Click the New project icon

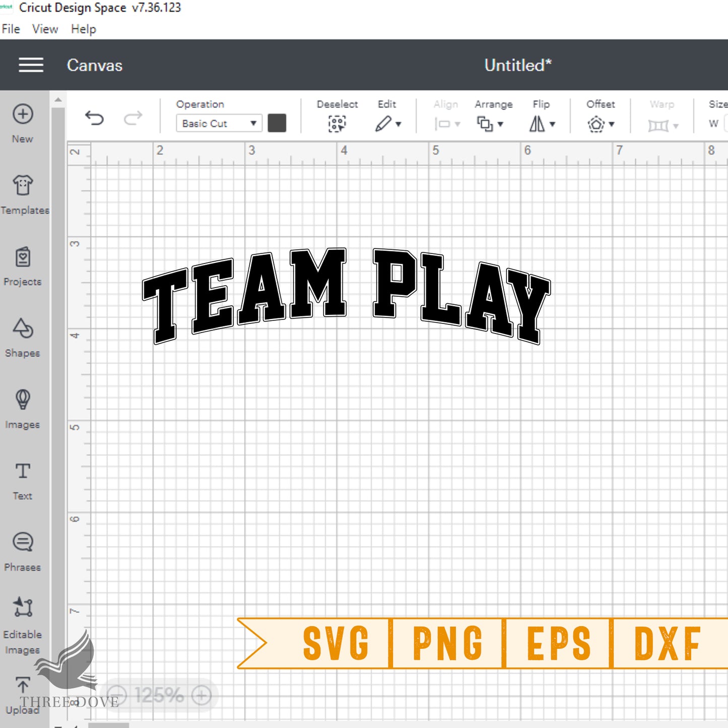coord(23,114)
